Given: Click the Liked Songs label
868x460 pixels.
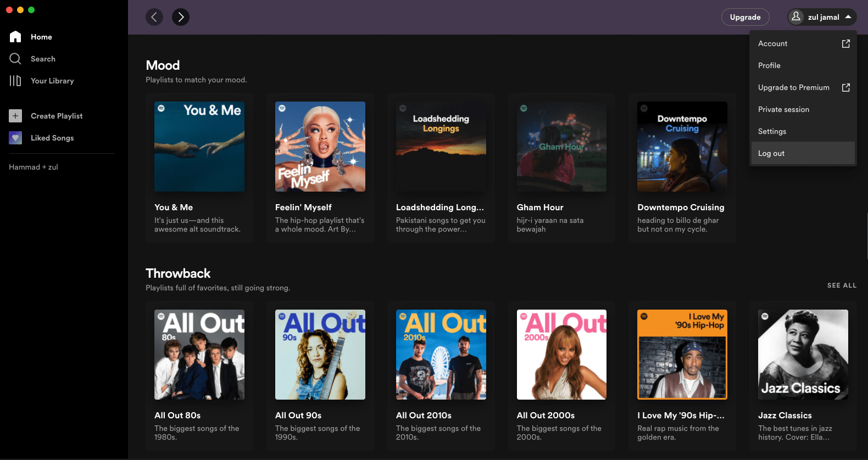Looking at the screenshot, I should coord(52,138).
